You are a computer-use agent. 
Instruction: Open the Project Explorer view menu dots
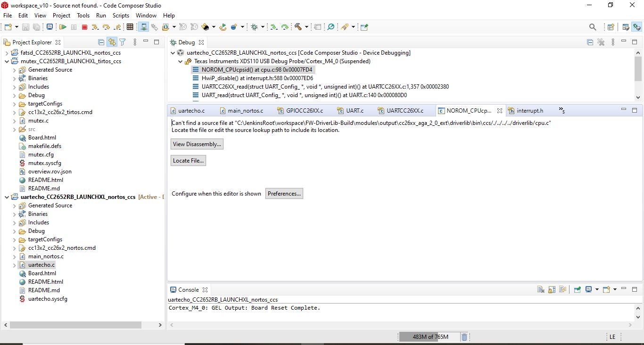pyautogui.click(x=135, y=42)
